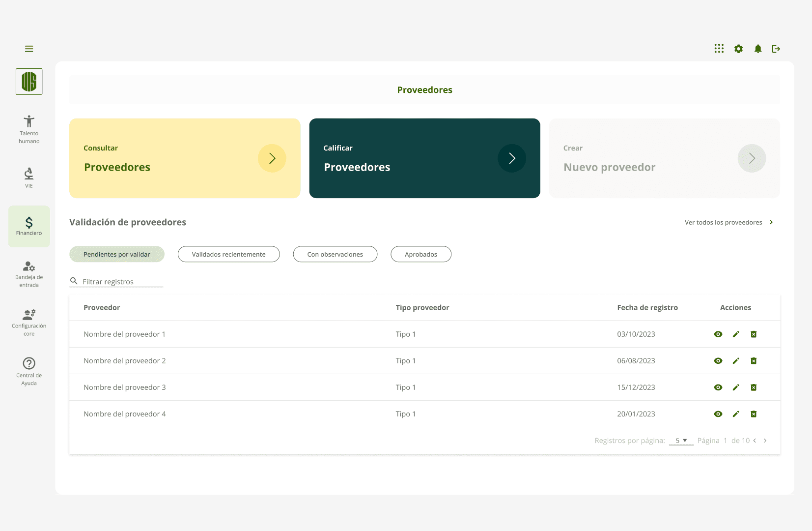812x531 pixels.
Task: Open the settings gear
Action: [x=738, y=49]
